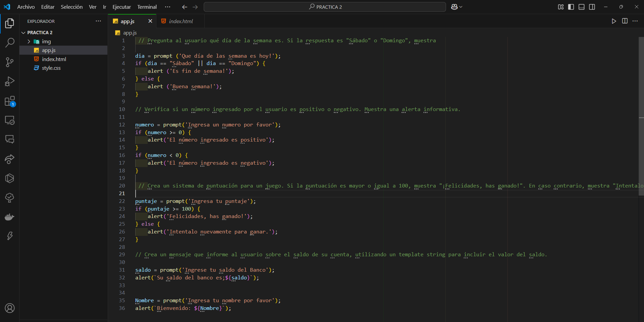Open the Source Control view

[x=10, y=62]
